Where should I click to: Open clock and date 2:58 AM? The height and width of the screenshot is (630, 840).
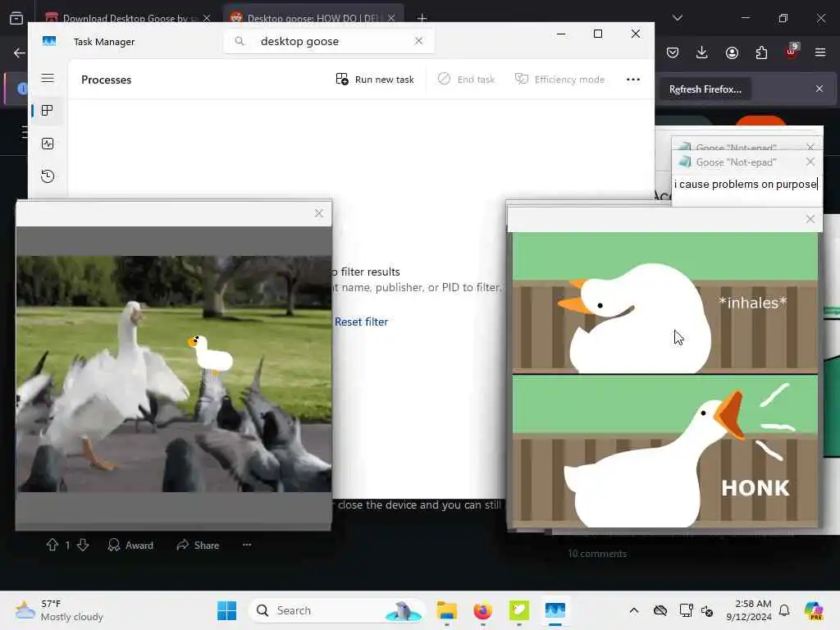[749, 610]
